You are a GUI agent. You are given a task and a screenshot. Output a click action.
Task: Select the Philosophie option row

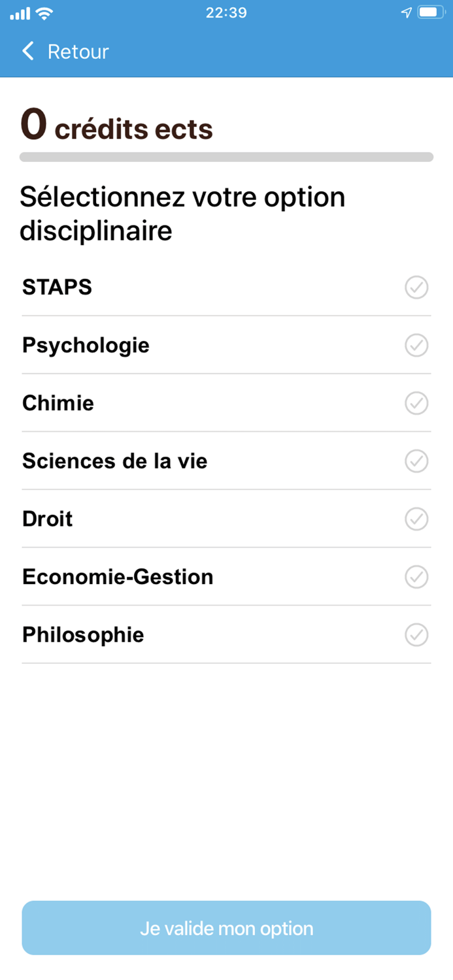tap(226, 634)
